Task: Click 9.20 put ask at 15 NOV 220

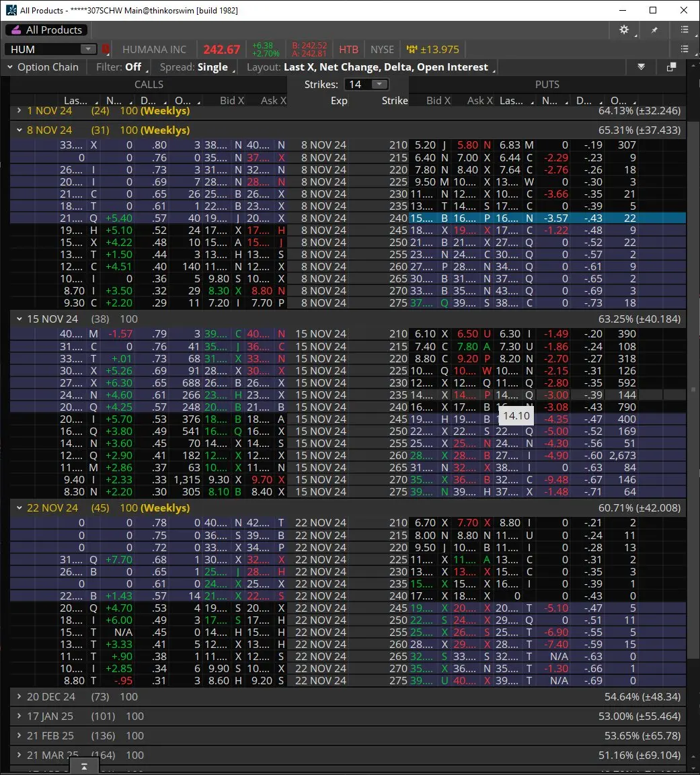Action: click(467, 358)
